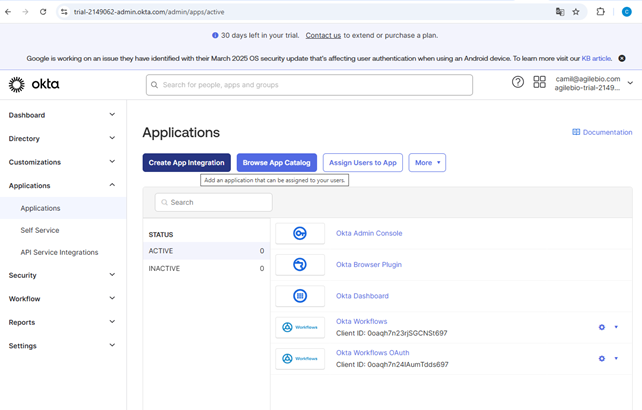The height and width of the screenshot is (410, 642).
Task: Click the browser forward arrow
Action: 25,12
